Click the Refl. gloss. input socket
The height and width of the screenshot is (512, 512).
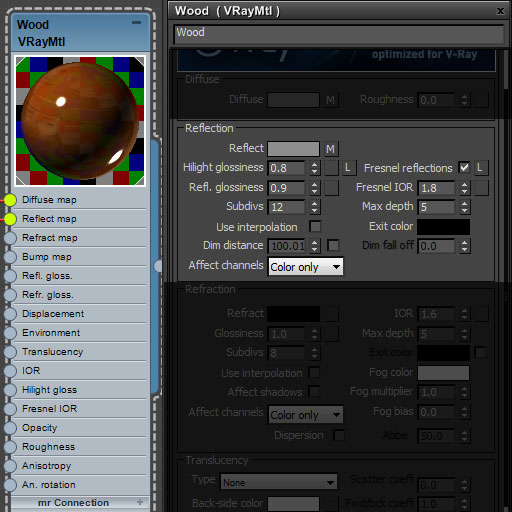click(10, 276)
